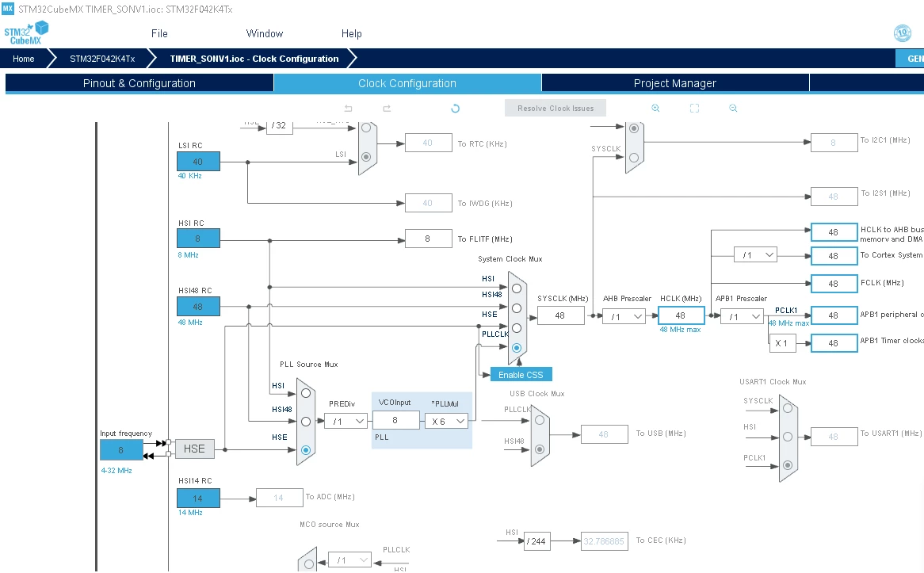Switch to Clock Configuration tab
Viewport: 924px width, 573px height.
407,83
